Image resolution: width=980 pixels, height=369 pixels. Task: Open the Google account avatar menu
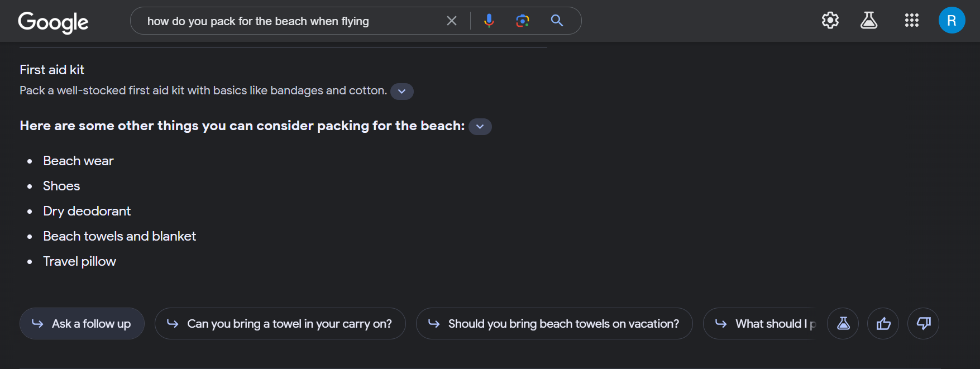[952, 21]
